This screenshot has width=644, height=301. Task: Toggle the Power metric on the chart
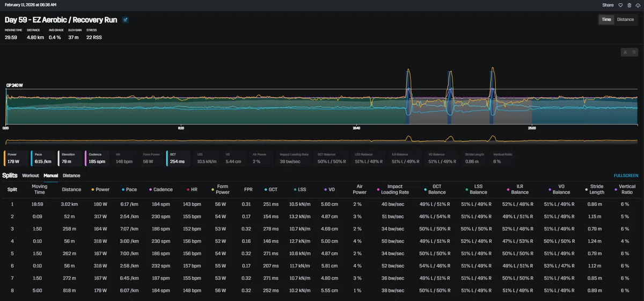17,157
